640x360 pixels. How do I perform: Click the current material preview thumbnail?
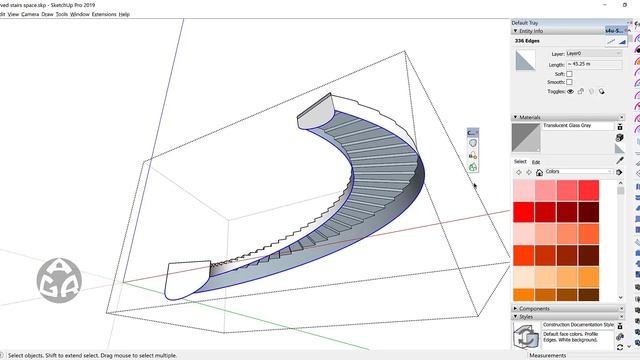(526, 138)
